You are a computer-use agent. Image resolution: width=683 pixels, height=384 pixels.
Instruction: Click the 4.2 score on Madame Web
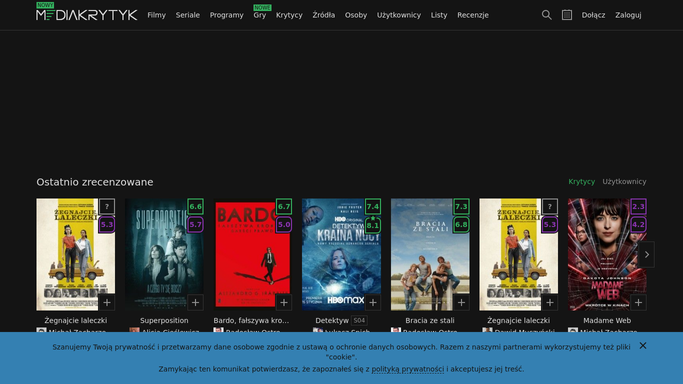point(639,225)
